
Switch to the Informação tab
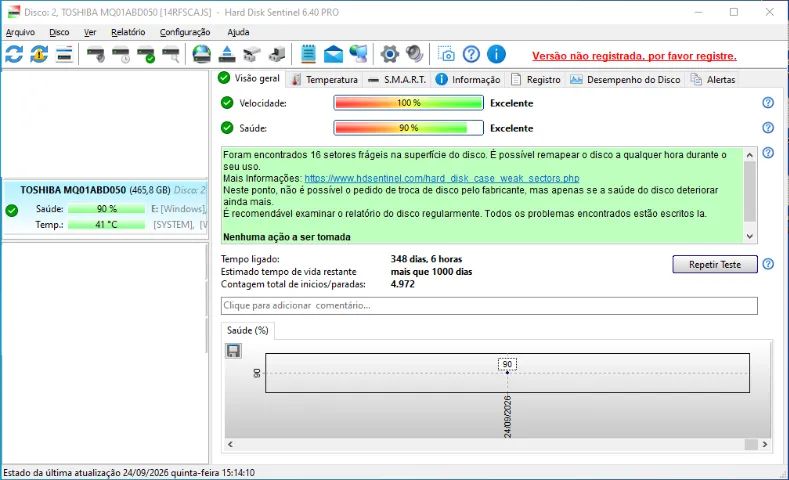click(x=468, y=79)
